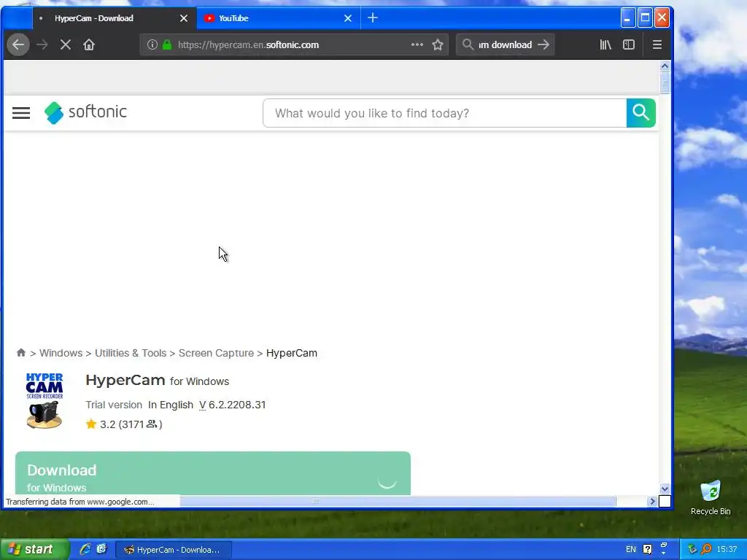The image size is (747, 560).
Task: Click the 15:37 system clock
Action: click(727, 550)
